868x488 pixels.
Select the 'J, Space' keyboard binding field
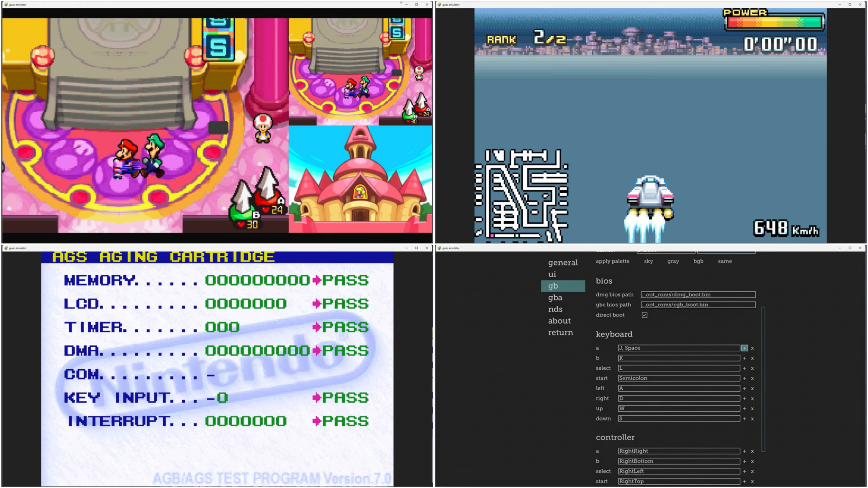coord(679,348)
